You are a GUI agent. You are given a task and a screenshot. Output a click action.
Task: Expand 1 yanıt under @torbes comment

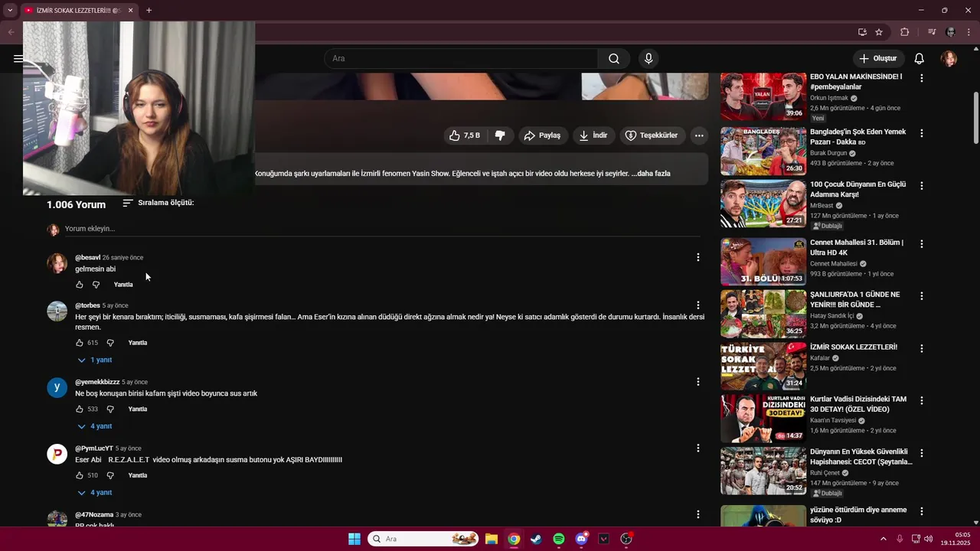tap(94, 360)
